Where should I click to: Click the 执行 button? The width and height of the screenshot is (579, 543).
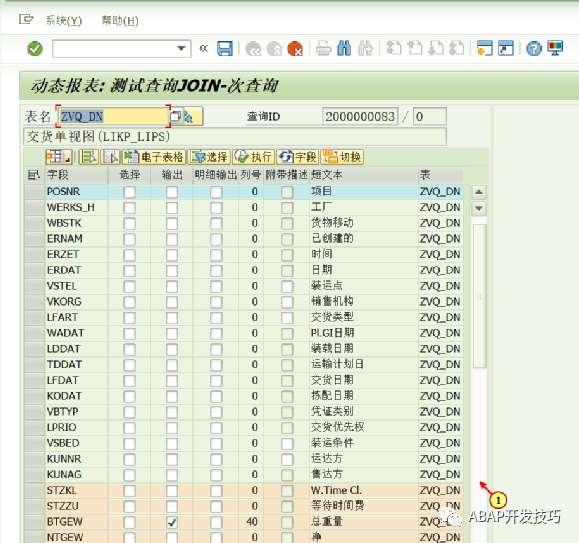click(x=253, y=157)
